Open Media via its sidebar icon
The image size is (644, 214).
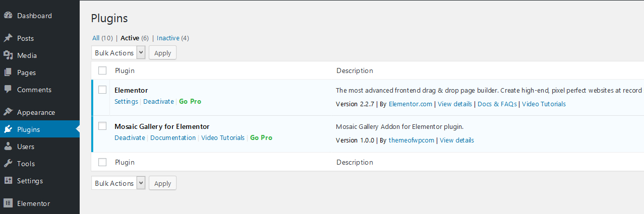[8, 55]
